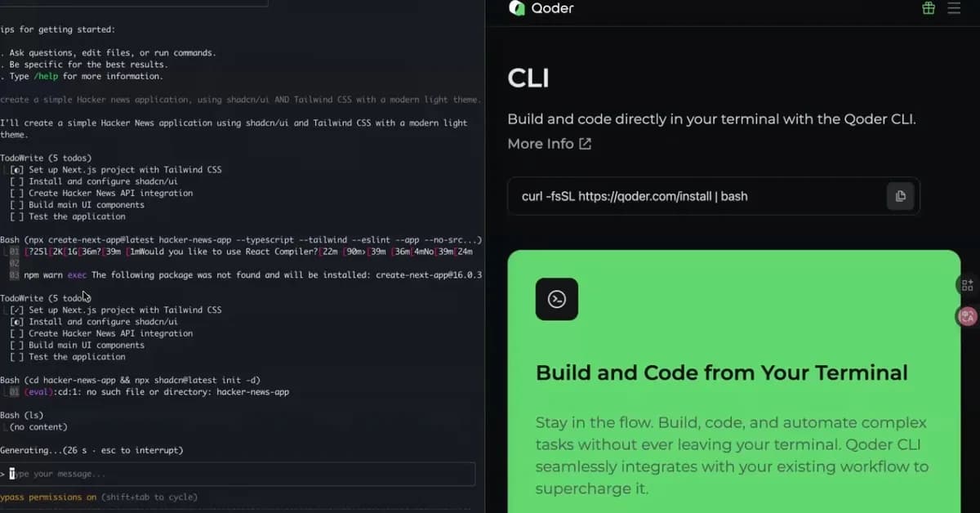
Task: Click '/help' command in the tips
Action: tap(44, 77)
